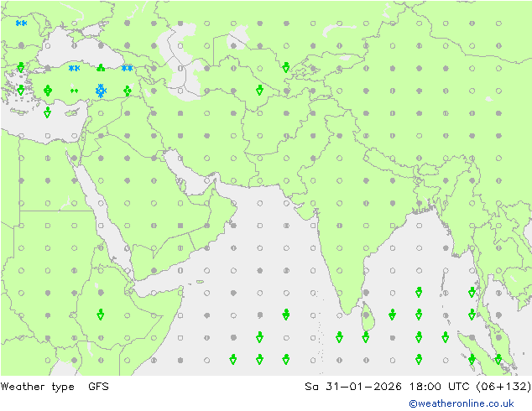The height and width of the screenshot is (411, 532).
Task: Click the green rain symbol over Turkmenistan near Afghanistan
Action: (259, 91)
